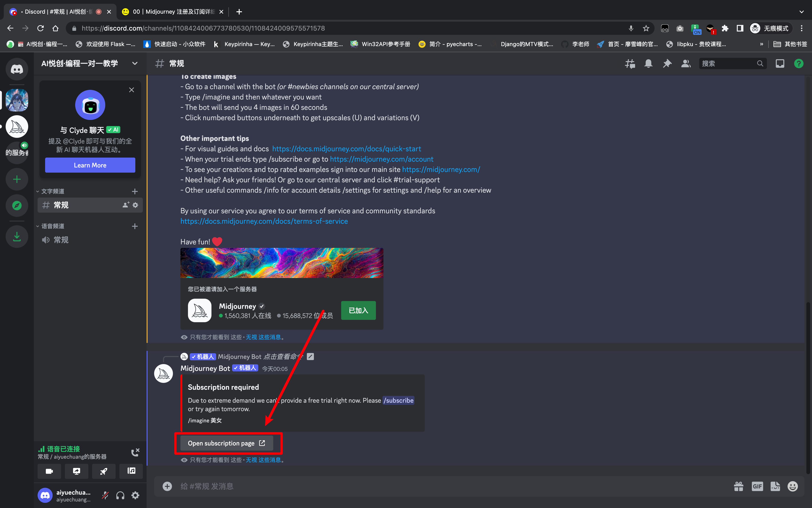Open Discord direct messages home icon
This screenshot has height=508, width=812.
pyautogui.click(x=17, y=69)
